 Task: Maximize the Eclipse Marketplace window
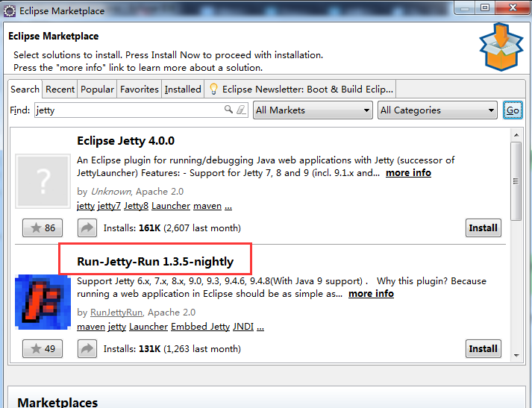click(x=485, y=7)
